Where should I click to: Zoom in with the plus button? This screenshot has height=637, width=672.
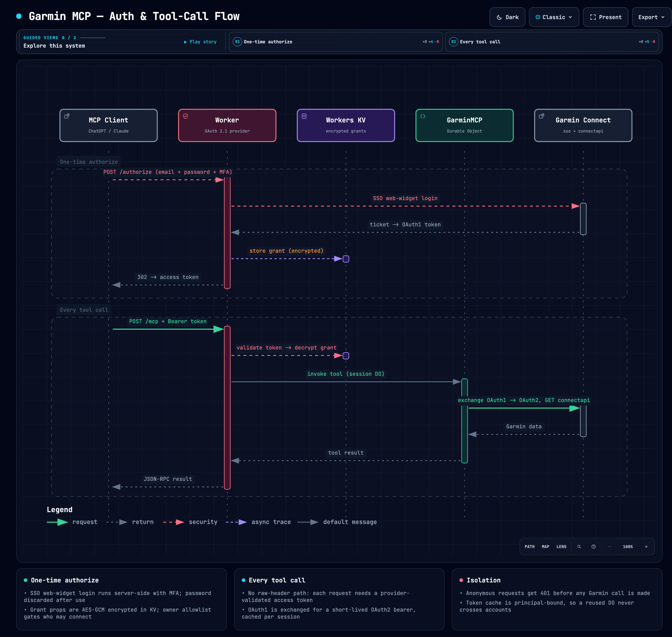(646, 547)
